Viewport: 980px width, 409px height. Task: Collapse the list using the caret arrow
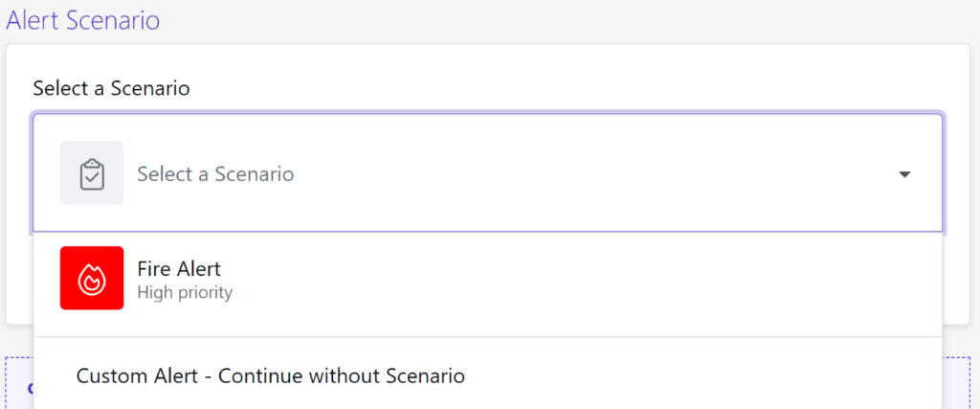[x=904, y=174]
